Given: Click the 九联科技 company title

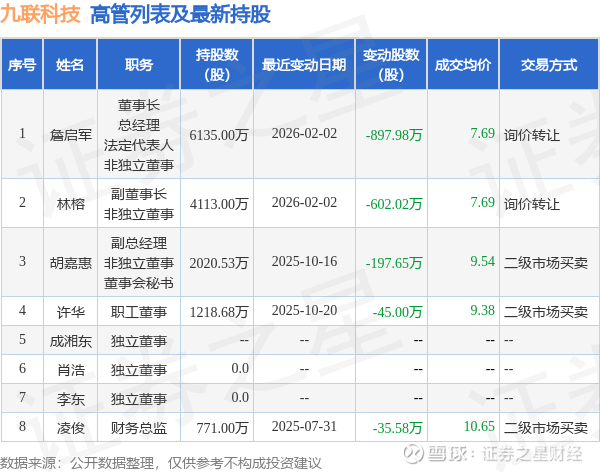Looking at the screenshot, I should tap(40, 14).
